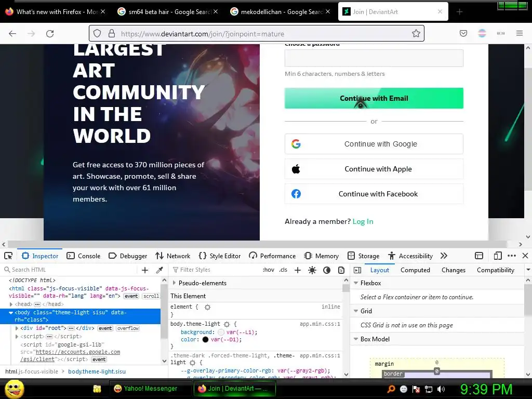This screenshot has height=399, width=532.
Task: Open the Storage tab
Action: tap(363, 256)
